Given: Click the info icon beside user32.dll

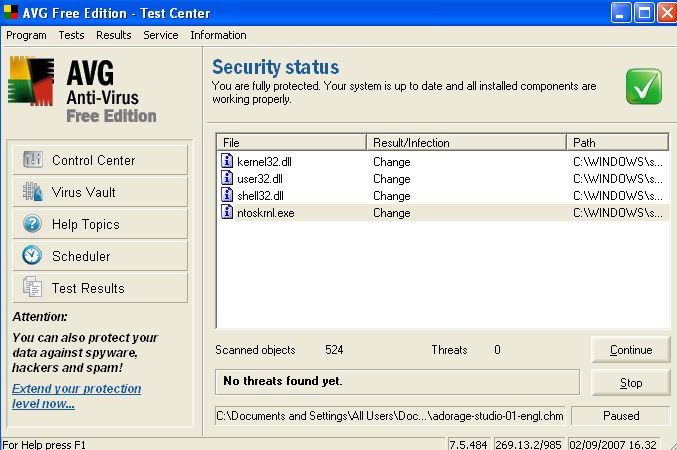Looking at the screenshot, I should (227, 177).
